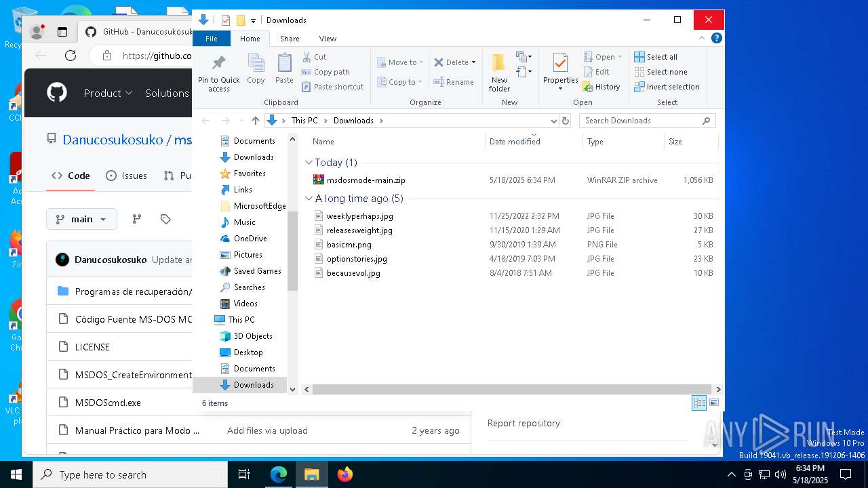Expand Open command dropdown arrow
Screen dimensions: 868x488
click(620, 57)
